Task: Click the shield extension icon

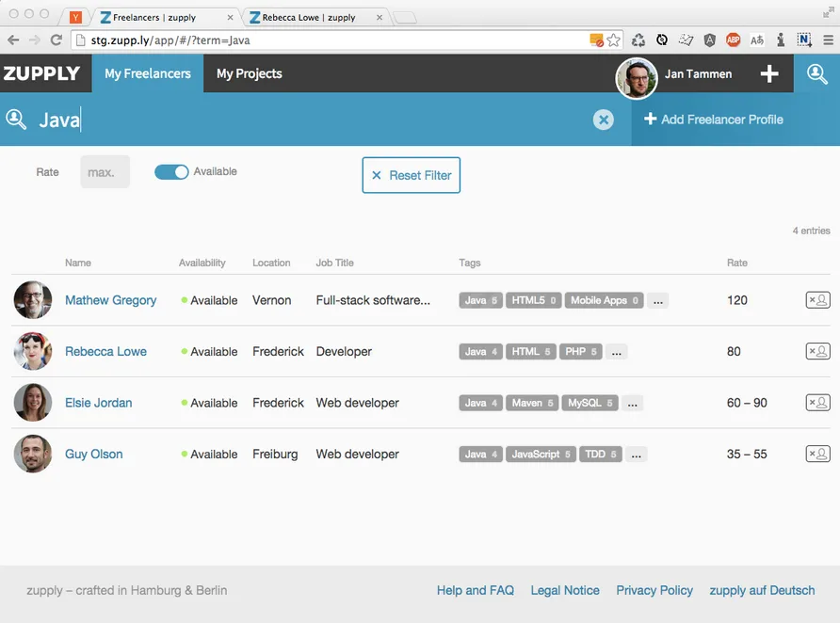Action: point(709,40)
